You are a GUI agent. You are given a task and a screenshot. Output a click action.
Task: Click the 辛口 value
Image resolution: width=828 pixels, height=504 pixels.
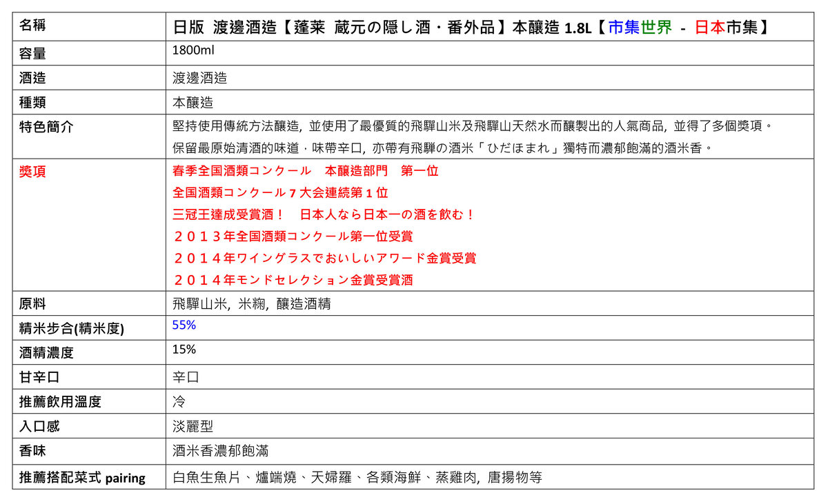pos(186,378)
